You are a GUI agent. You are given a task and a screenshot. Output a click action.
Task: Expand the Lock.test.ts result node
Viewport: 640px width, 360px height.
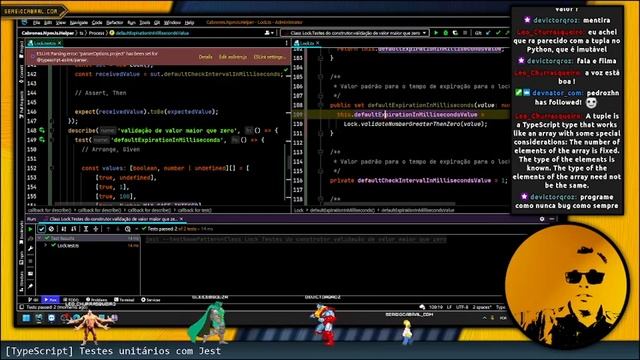click(x=46, y=245)
